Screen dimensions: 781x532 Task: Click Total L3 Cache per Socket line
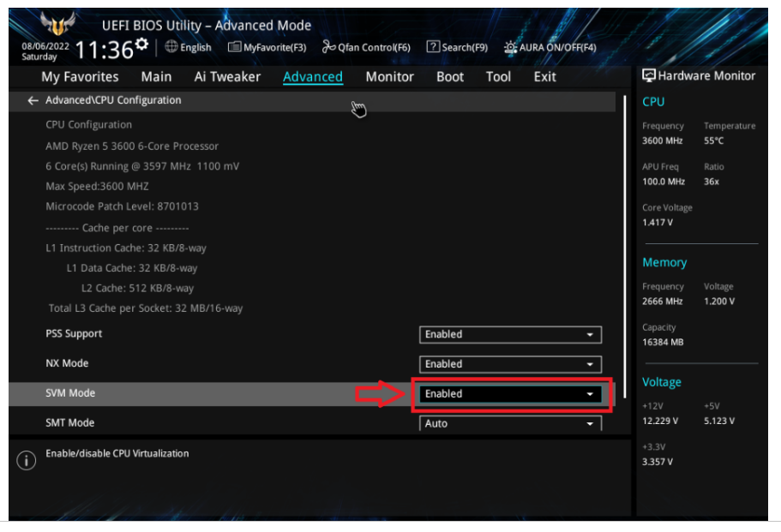[146, 308]
